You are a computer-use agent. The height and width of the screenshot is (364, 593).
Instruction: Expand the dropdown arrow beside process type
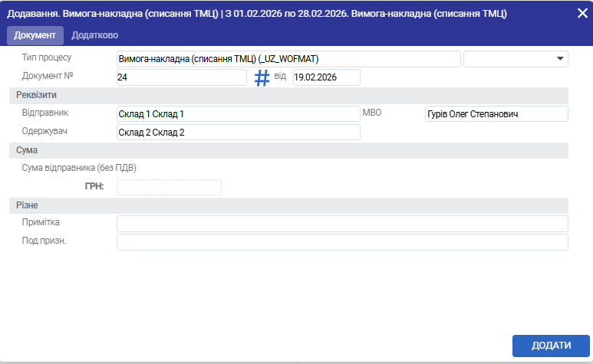point(558,60)
